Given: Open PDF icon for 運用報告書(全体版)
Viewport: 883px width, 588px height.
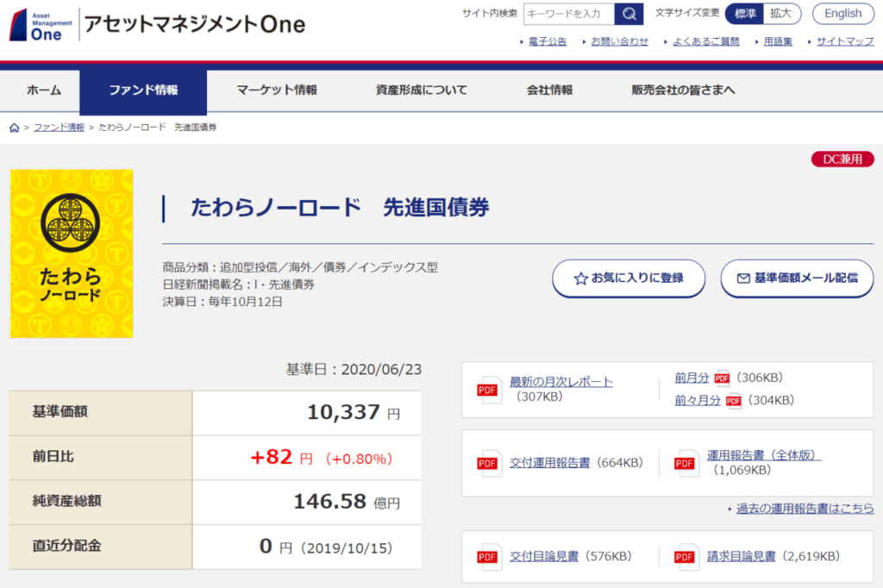Looking at the screenshot, I should [x=687, y=463].
